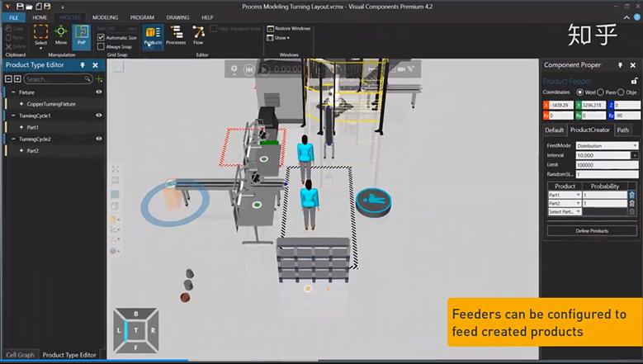
Task: Activate the PnP tool
Action: click(81, 35)
